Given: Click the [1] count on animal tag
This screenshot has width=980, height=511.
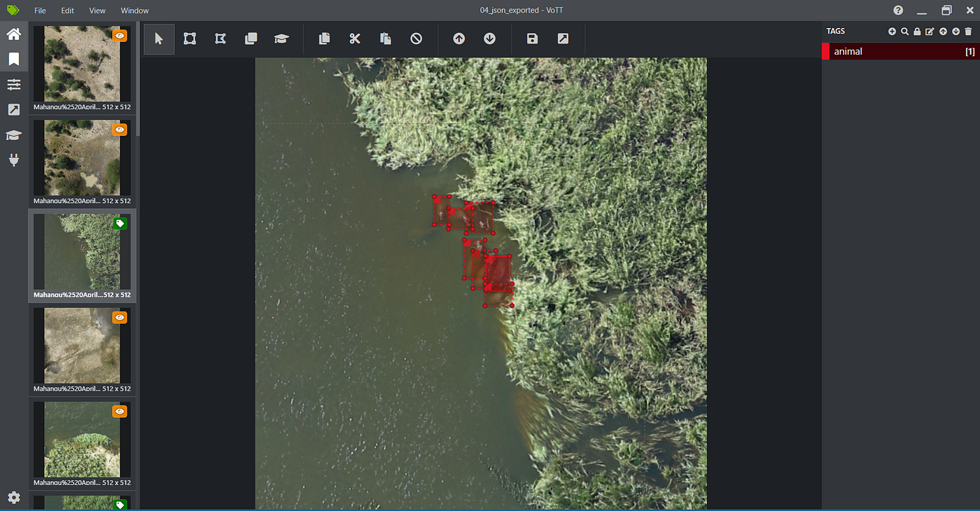Looking at the screenshot, I should coord(969,52).
